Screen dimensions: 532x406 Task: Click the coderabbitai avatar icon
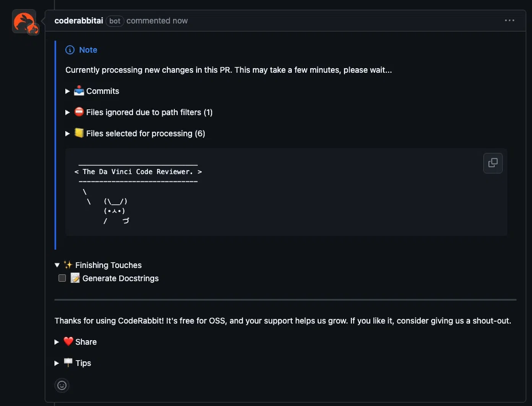(x=24, y=21)
